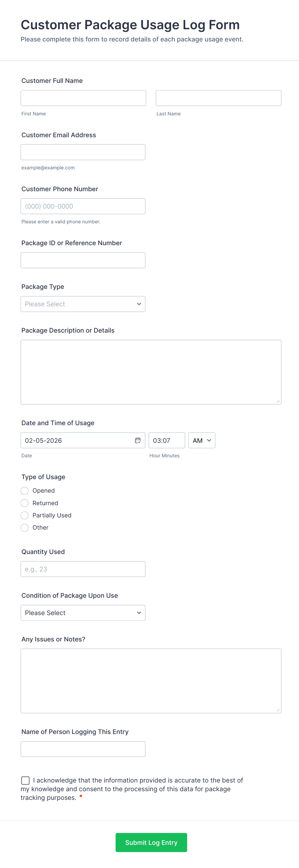The image size is (299, 868).
Task: Click the Package Description or Details textarea
Action: (x=151, y=372)
